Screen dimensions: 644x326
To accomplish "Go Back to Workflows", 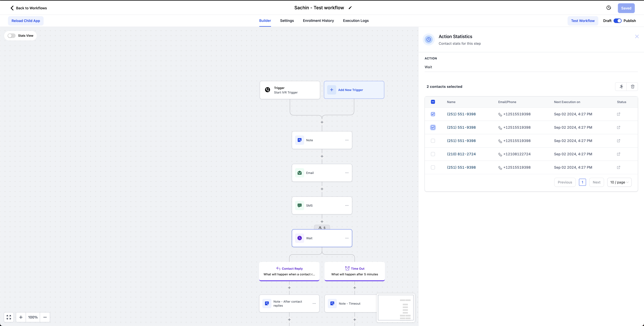I will coord(29,8).
